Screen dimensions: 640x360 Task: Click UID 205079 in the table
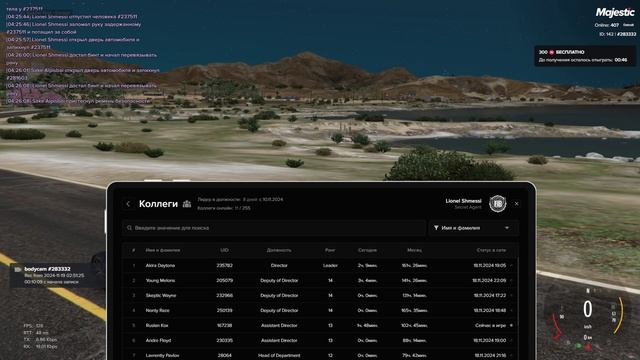[x=224, y=280]
